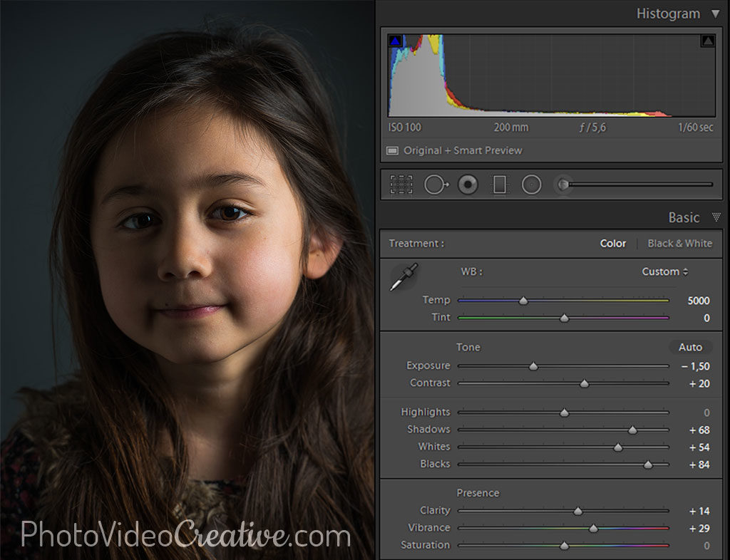Image resolution: width=730 pixels, height=560 pixels.
Task: Select the Color treatment option
Action: [612, 243]
